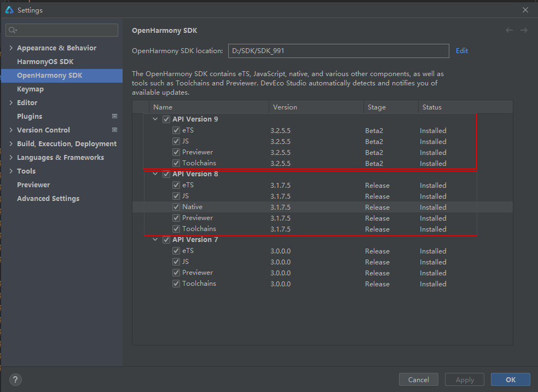
Task: Open the Keymap settings page
Action: point(30,89)
